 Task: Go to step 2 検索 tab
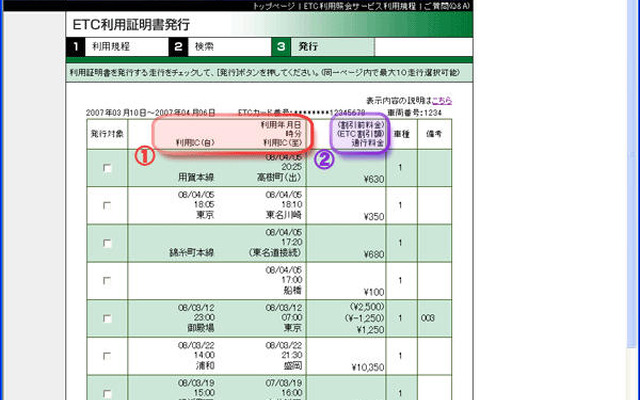pos(220,47)
